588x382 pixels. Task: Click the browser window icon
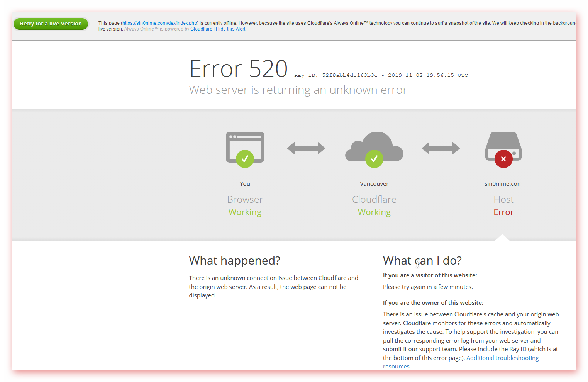(245, 149)
